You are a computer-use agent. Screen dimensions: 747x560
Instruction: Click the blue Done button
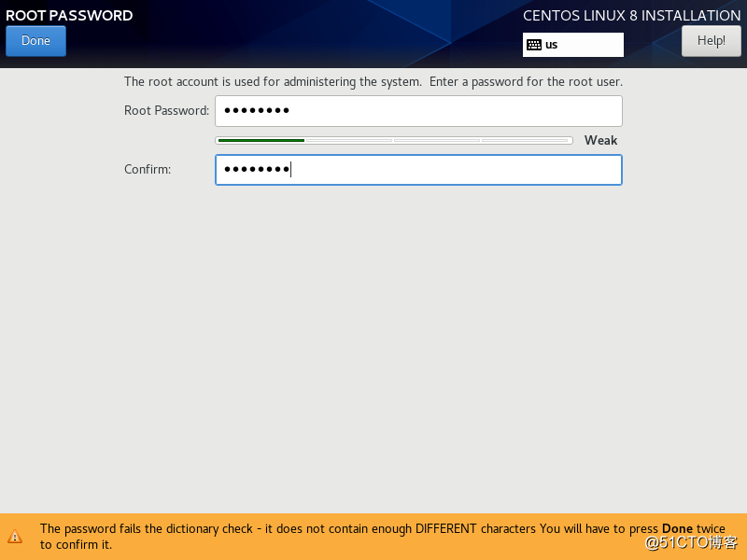point(35,41)
